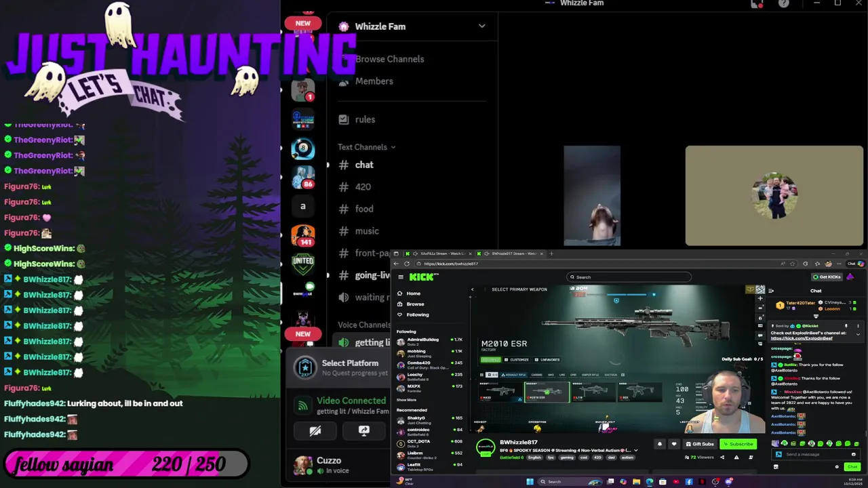868x488 pixels.
Task: Select the chat text channel
Action: click(x=364, y=165)
